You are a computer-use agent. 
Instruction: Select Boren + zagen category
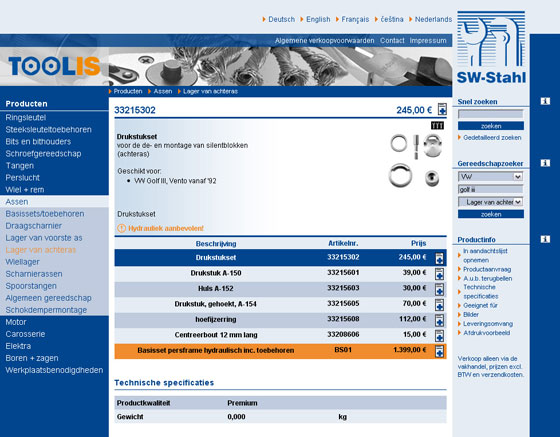click(32, 358)
